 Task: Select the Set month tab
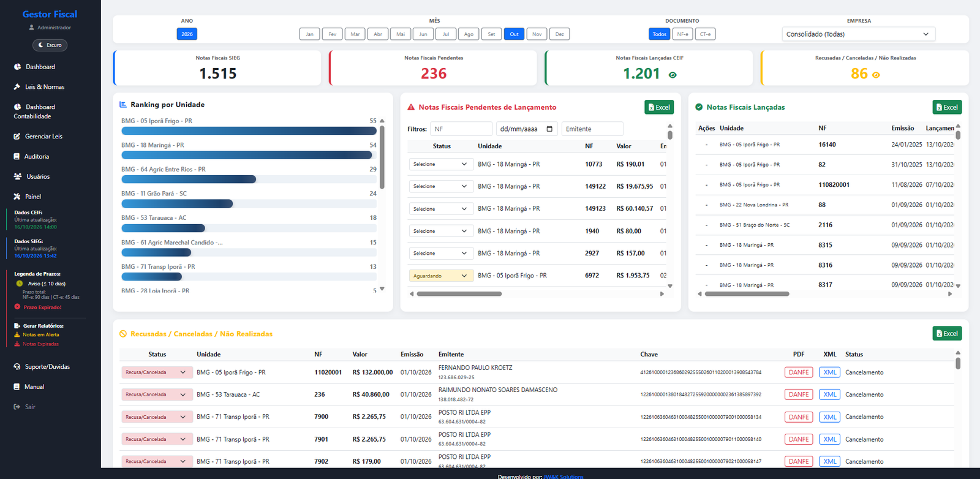(x=491, y=34)
